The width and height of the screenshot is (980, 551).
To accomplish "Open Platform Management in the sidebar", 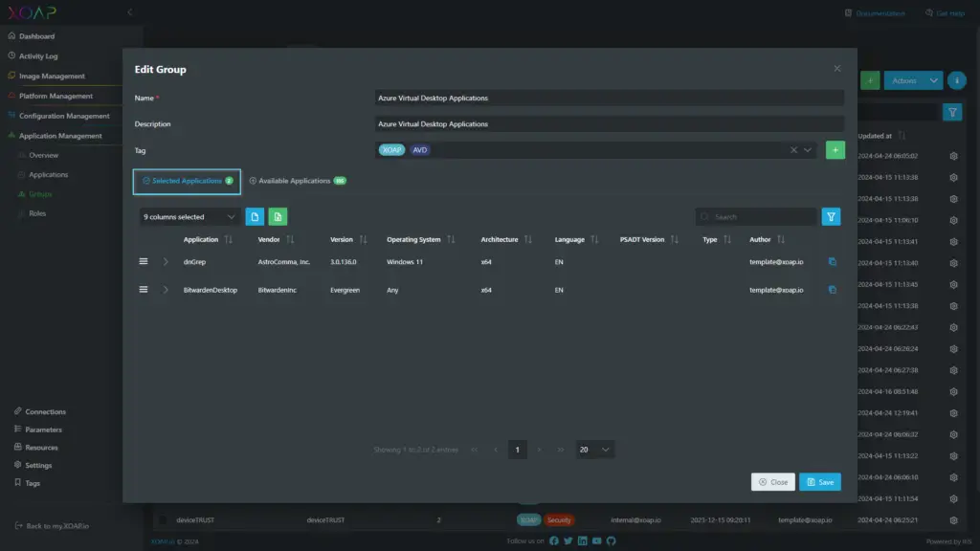I will click(56, 97).
